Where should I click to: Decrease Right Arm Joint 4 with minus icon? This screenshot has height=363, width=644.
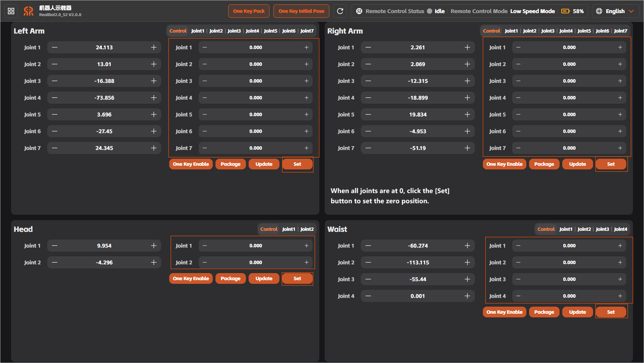click(368, 98)
